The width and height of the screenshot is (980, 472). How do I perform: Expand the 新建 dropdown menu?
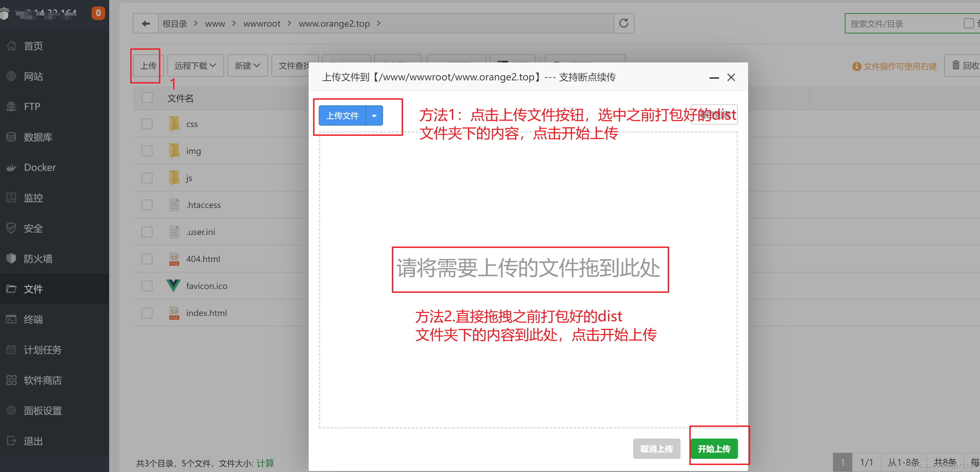247,66
